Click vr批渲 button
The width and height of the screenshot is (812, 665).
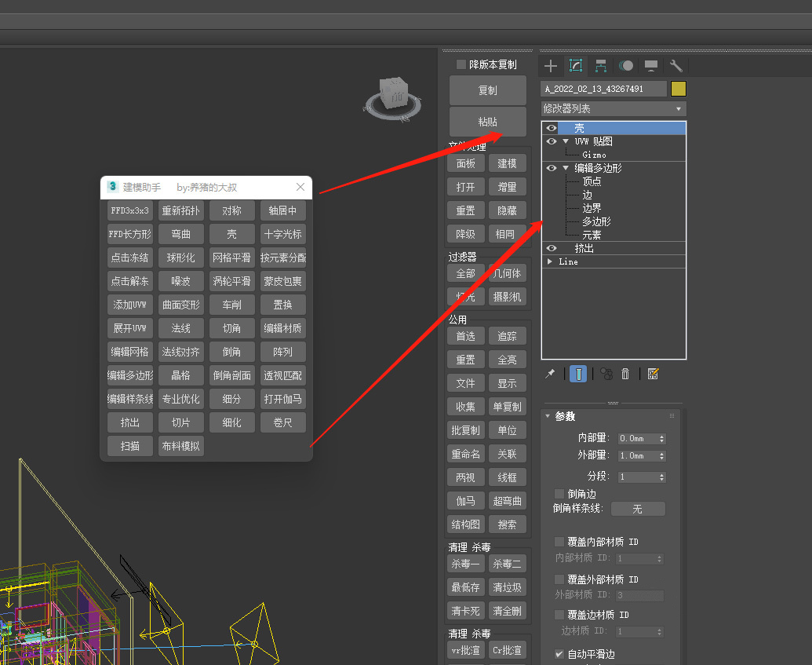click(x=465, y=650)
